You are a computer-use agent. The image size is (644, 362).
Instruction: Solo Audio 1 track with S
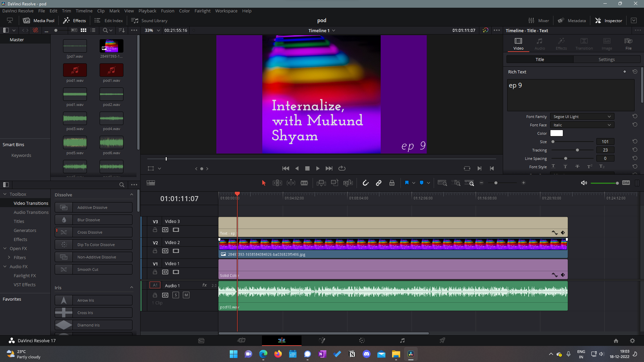point(176,295)
